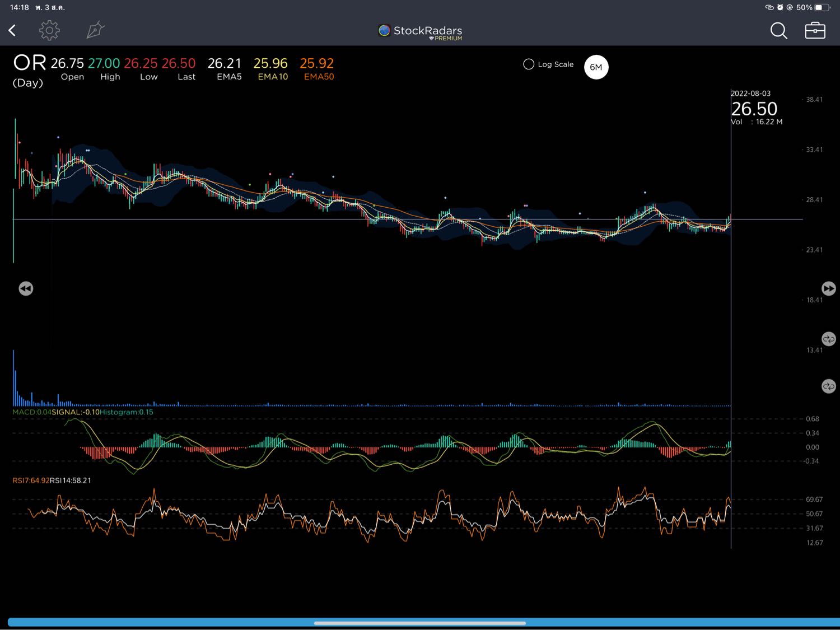
Task: Click the bottom horizontal scrollbar thumb
Action: [420, 623]
